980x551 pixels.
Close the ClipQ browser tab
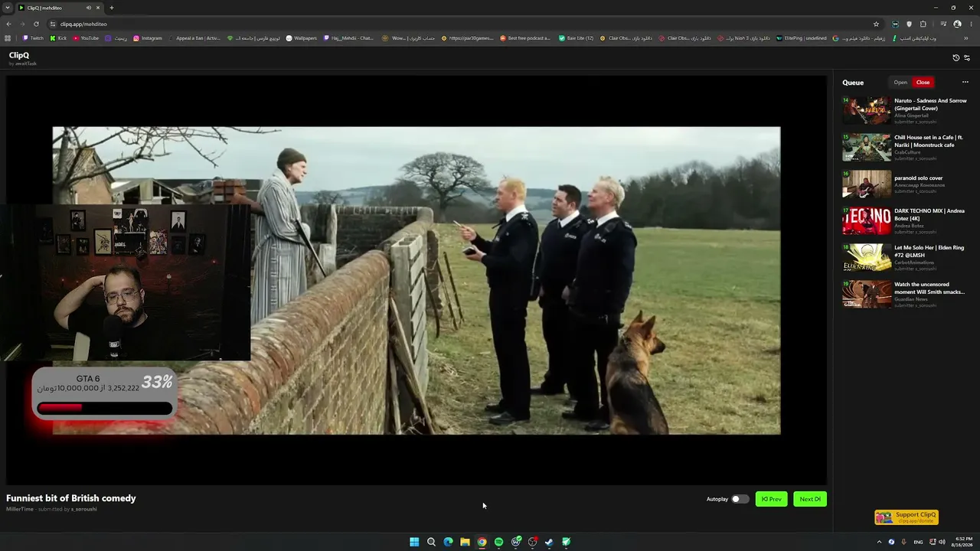[x=98, y=8]
